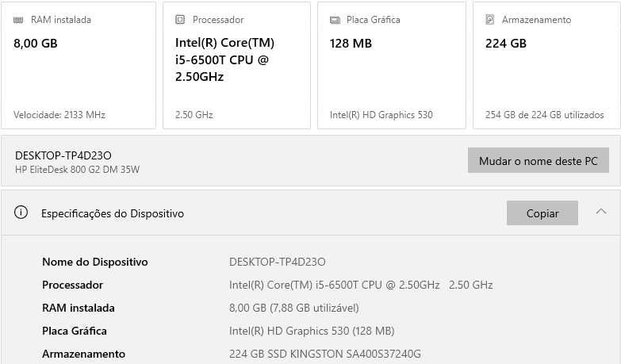Click Mudar o nome deste PC

coord(538,161)
